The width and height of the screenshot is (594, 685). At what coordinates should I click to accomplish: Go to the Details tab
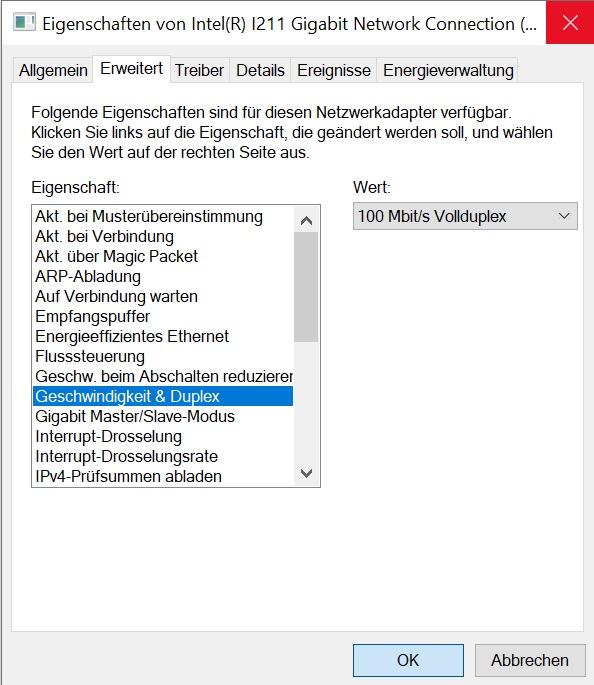click(x=260, y=70)
